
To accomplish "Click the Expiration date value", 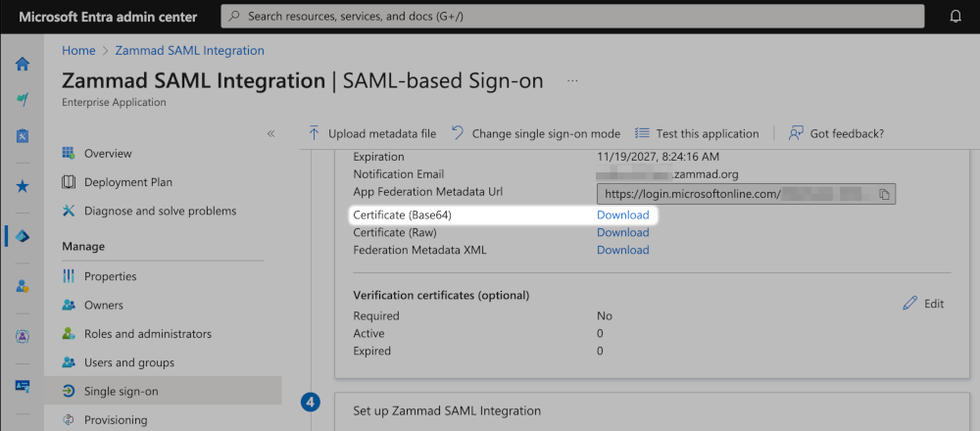I will [661, 157].
